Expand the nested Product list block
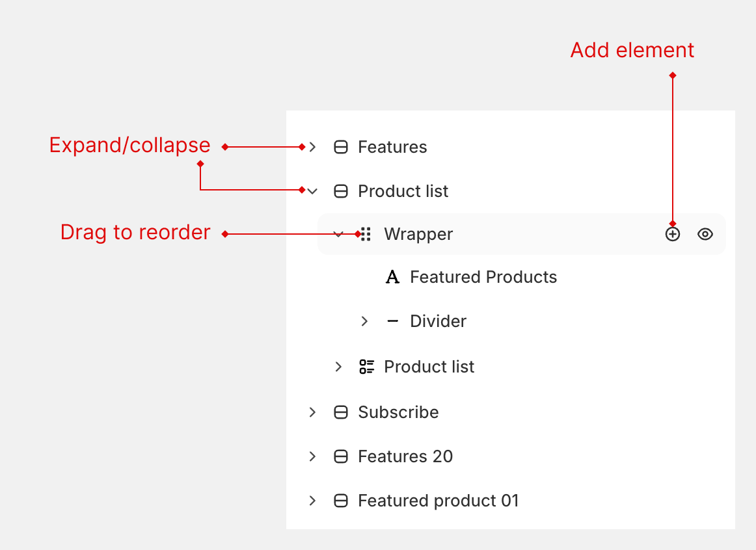 point(338,367)
